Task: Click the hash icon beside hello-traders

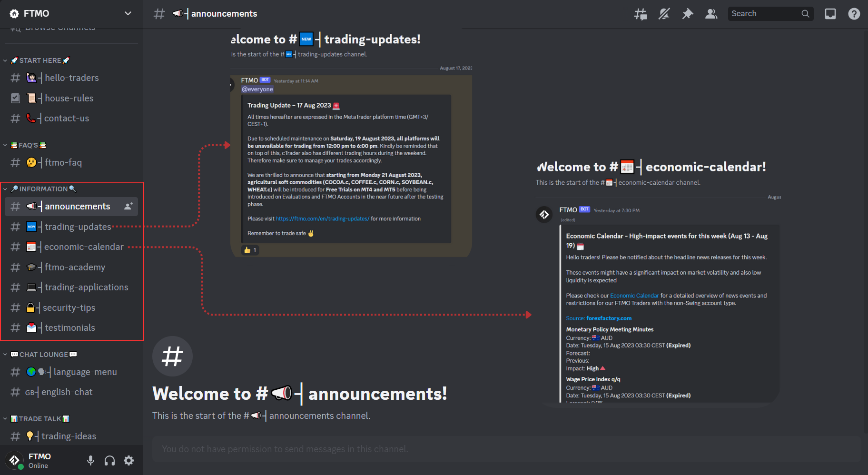Action: (15, 78)
